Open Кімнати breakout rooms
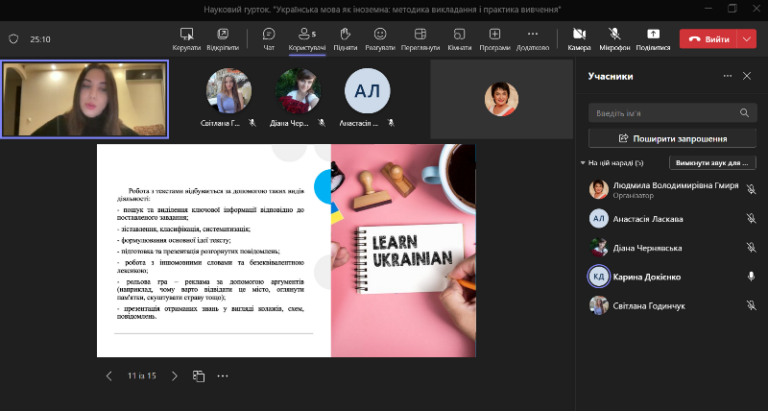Viewport: 768px width, 411px height. (x=459, y=38)
